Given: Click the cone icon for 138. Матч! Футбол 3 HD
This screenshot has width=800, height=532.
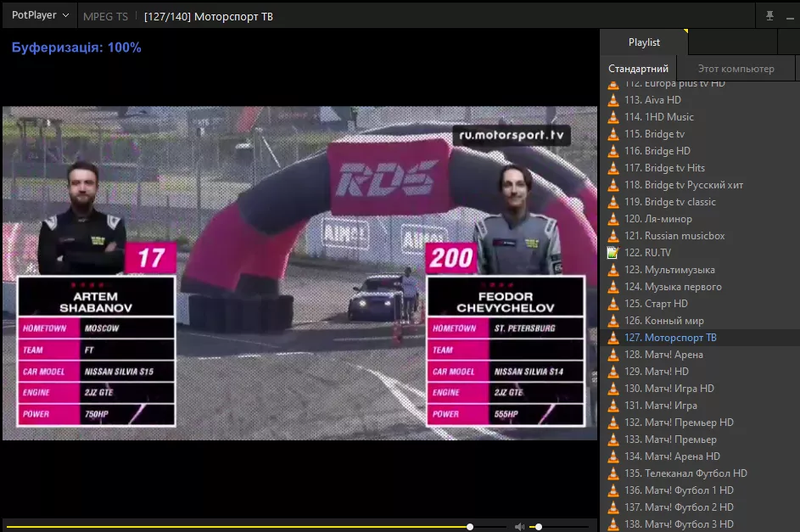Looking at the screenshot, I should point(613,524).
